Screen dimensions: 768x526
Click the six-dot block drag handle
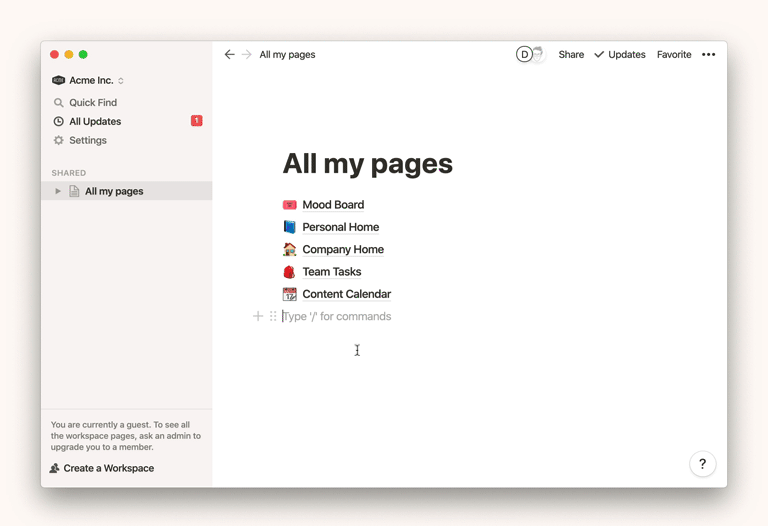tap(273, 316)
